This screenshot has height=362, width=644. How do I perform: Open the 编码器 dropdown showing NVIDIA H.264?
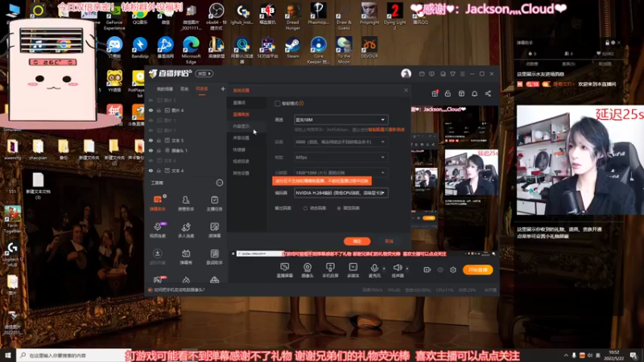341,192
